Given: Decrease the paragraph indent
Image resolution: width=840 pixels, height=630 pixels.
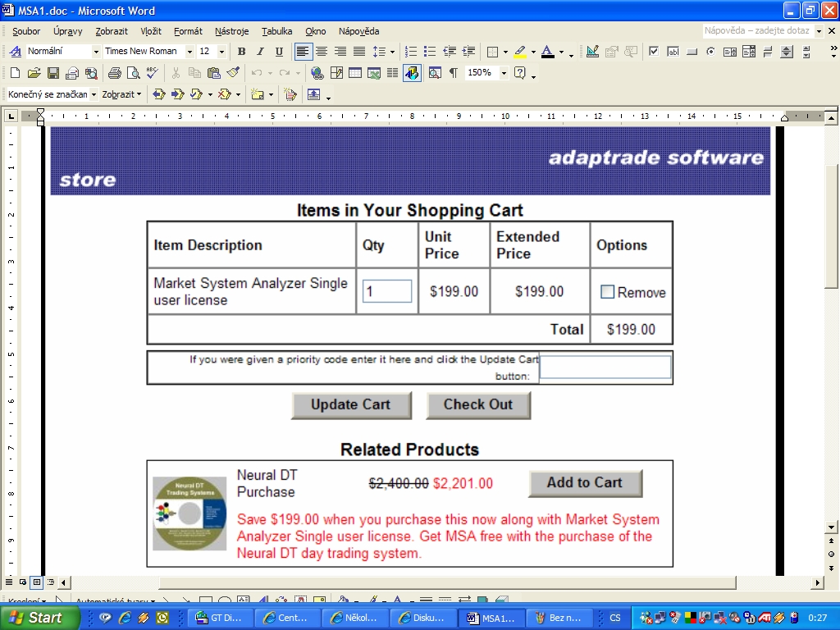Looking at the screenshot, I should tap(450, 52).
